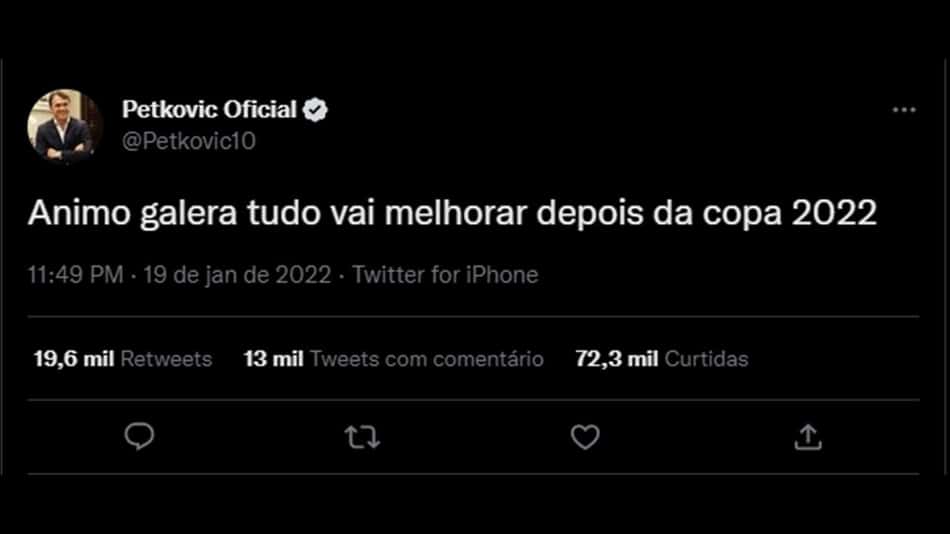The image size is (950, 534).
Task: Retweet using the arrows icon
Action: click(362, 437)
